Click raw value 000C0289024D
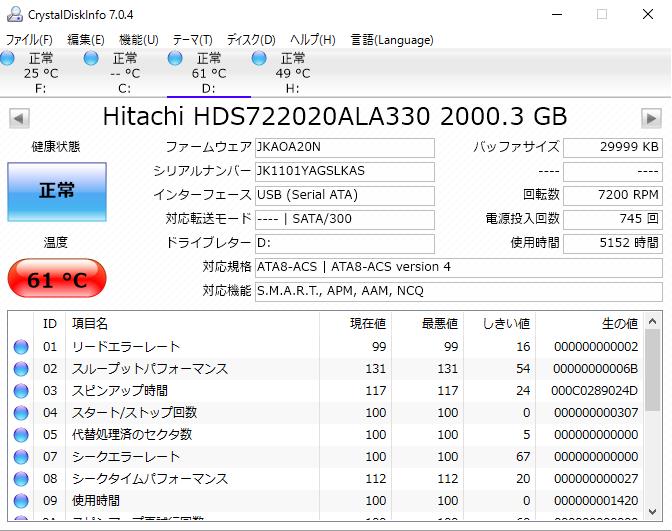The image size is (672, 531). coord(594,391)
